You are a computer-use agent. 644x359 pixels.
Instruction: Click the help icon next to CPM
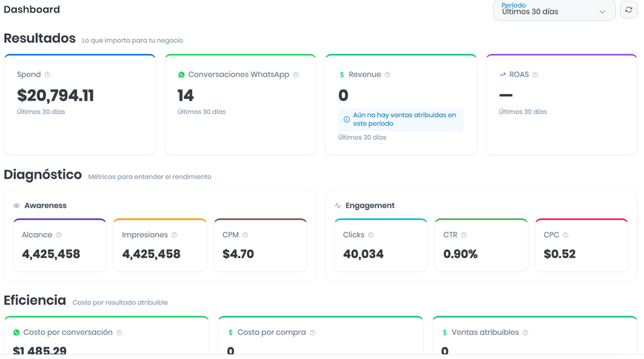coord(245,235)
